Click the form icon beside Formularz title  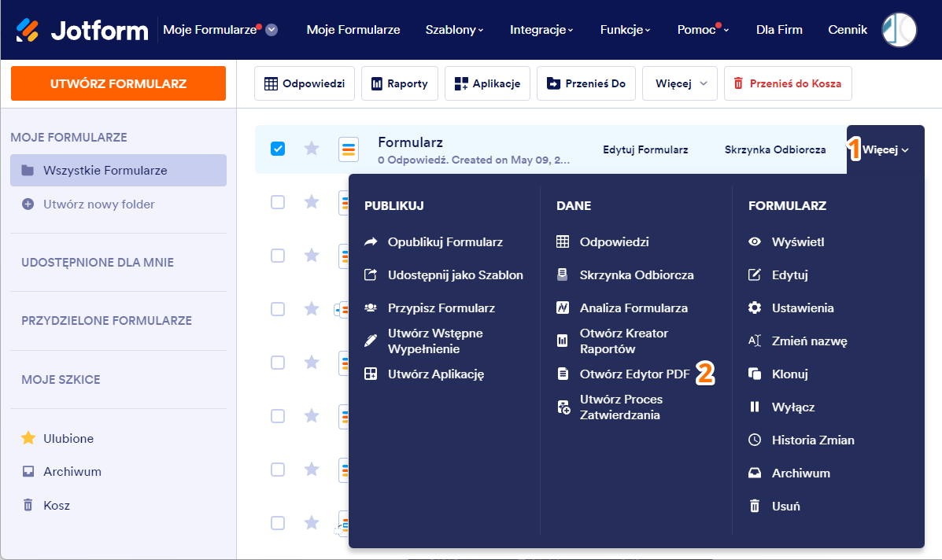coord(349,149)
